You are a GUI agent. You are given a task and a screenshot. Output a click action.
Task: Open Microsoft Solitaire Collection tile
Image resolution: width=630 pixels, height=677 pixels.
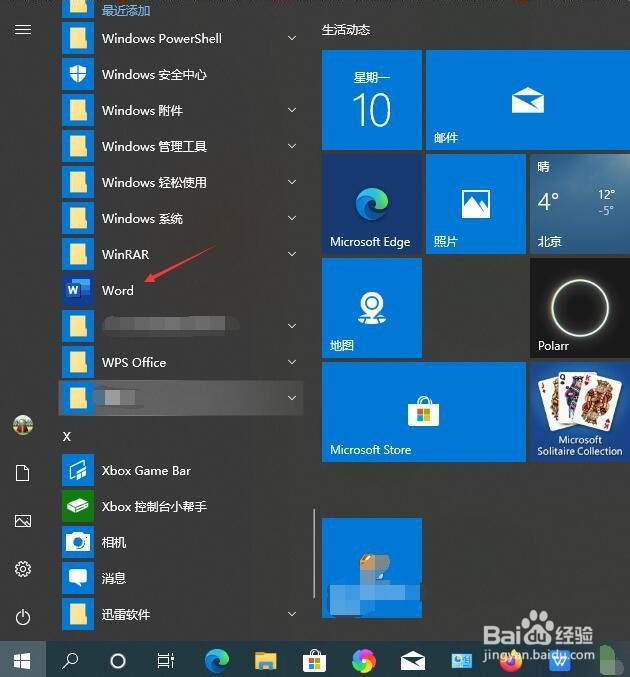point(580,412)
